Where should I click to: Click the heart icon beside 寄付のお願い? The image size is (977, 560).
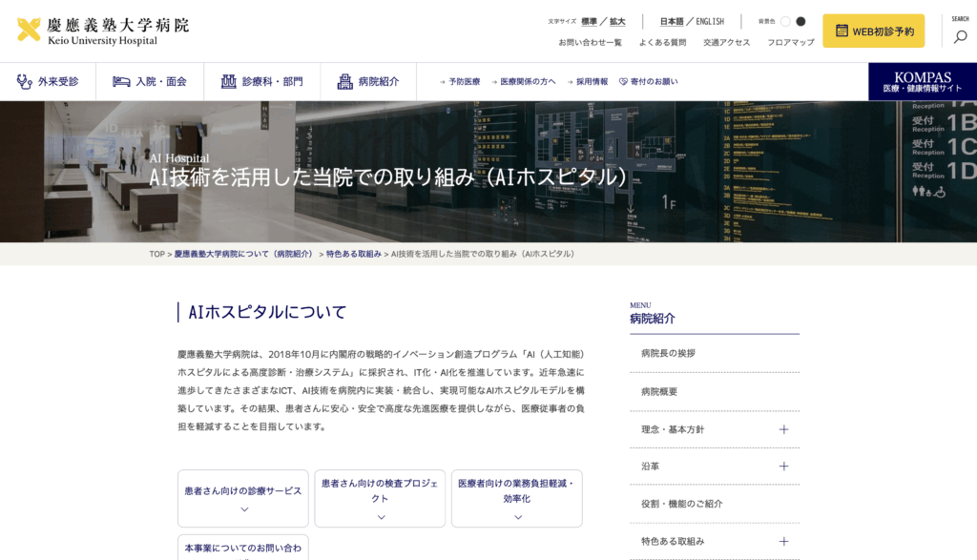pos(623,82)
